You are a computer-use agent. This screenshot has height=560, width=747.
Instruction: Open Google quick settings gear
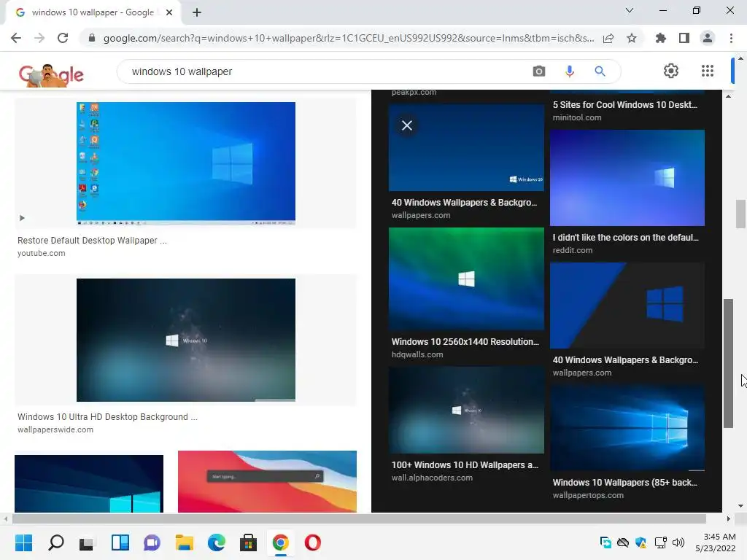671,71
